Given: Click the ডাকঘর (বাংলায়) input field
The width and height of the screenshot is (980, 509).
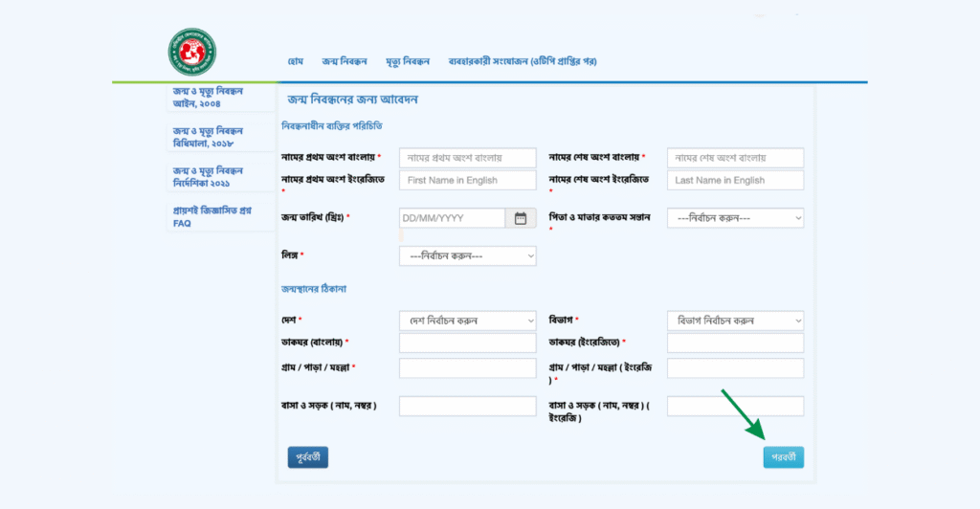Looking at the screenshot, I should pos(467,343).
